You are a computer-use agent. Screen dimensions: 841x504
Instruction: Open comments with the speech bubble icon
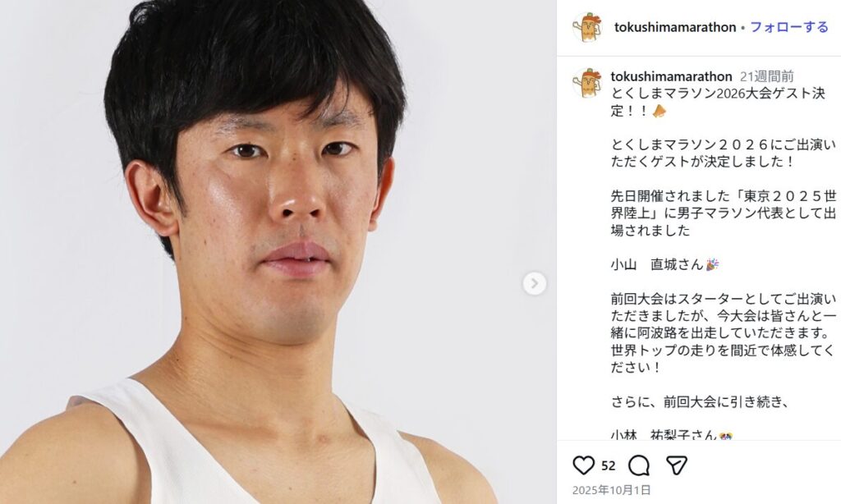pos(639,465)
